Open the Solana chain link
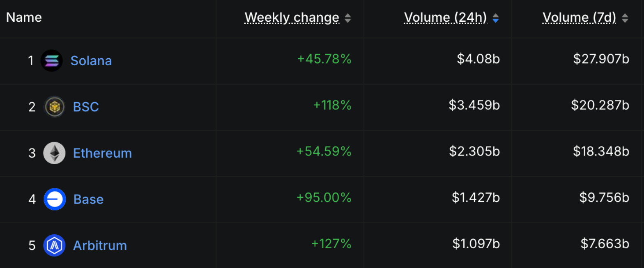This screenshot has height=268, width=644. [91, 61]
